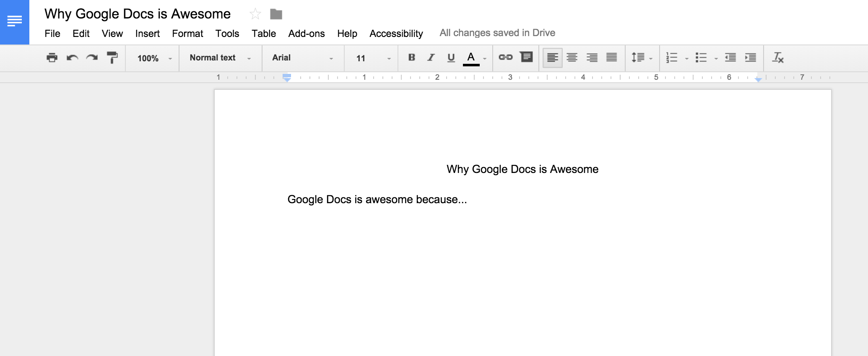
Task: Open the View menu
Action: [x=112, y=34]
